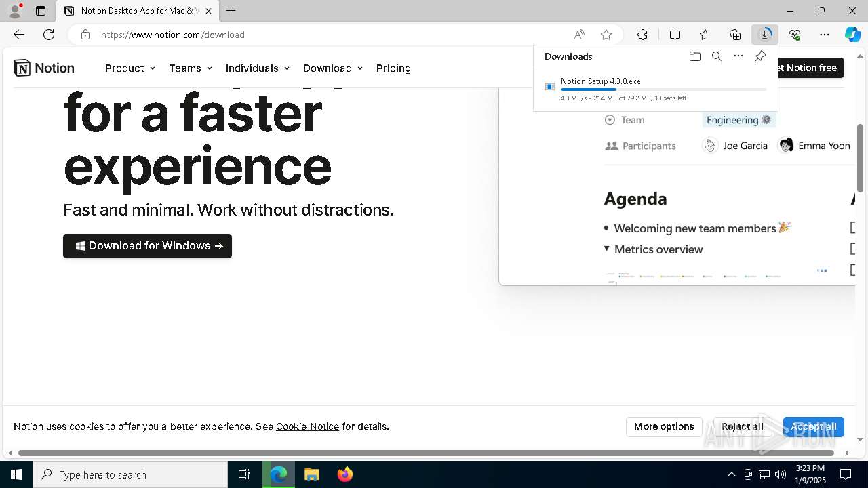Open Collections icon in toolbar
The image size is (868, 488).
click(x=735, y=35)
